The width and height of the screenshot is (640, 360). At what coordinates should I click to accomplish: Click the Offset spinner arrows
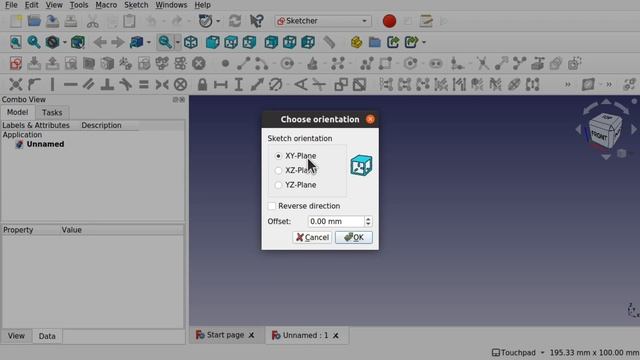pyautogui.click(x=368, y=221)
